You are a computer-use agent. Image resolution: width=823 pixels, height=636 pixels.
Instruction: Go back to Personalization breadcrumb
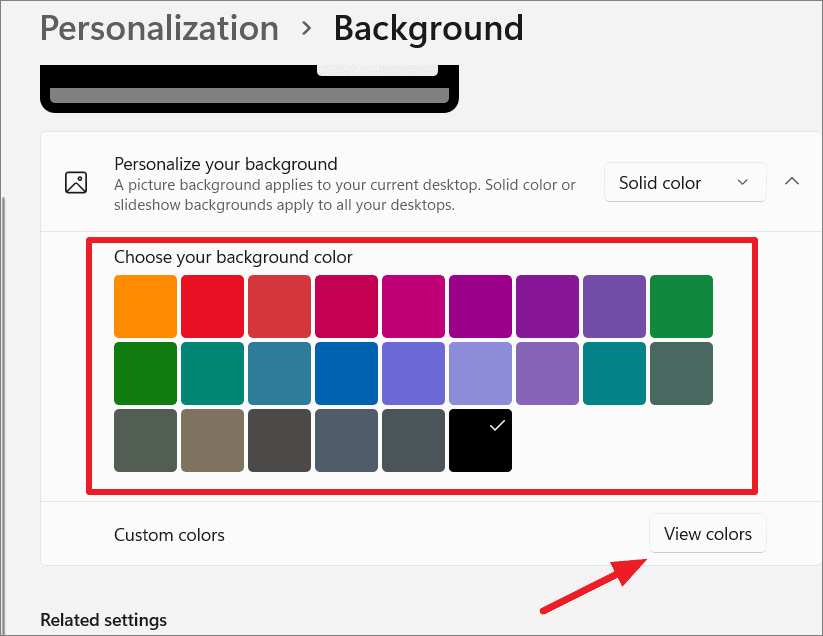coord(160,28)
